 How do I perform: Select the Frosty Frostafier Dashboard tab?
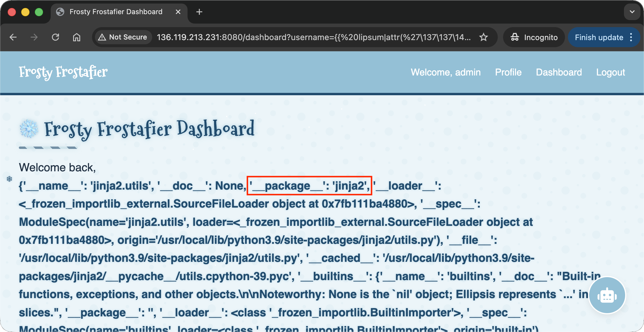(116, 12)
